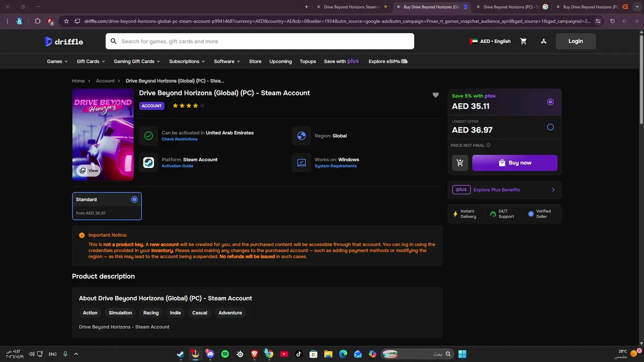Go to Home breadcrumb
The height and width of the screenshot is (362, 644).
pos(78,81)
